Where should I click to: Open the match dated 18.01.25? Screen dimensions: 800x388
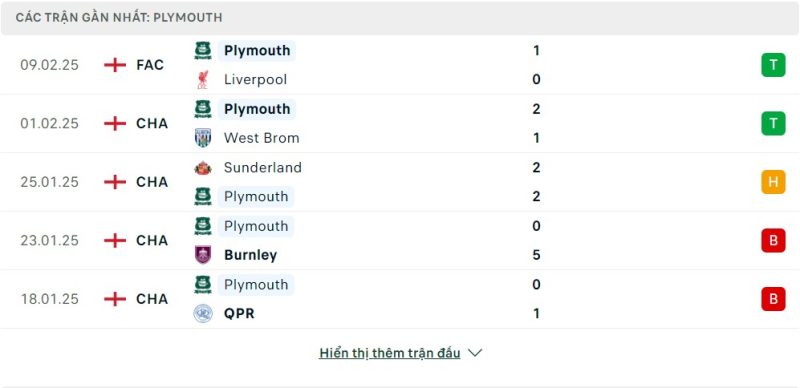[400, 299]
